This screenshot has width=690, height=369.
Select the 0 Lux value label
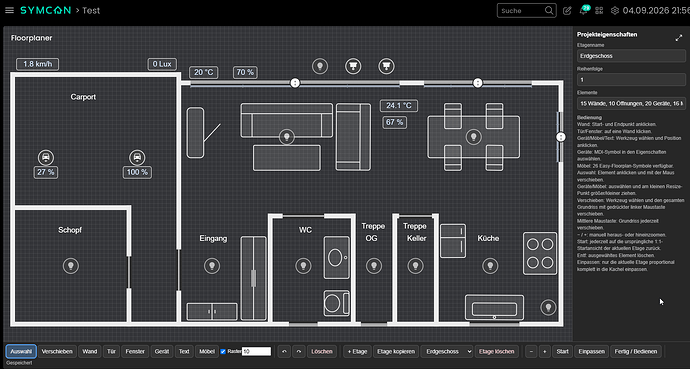click(162, 64)
